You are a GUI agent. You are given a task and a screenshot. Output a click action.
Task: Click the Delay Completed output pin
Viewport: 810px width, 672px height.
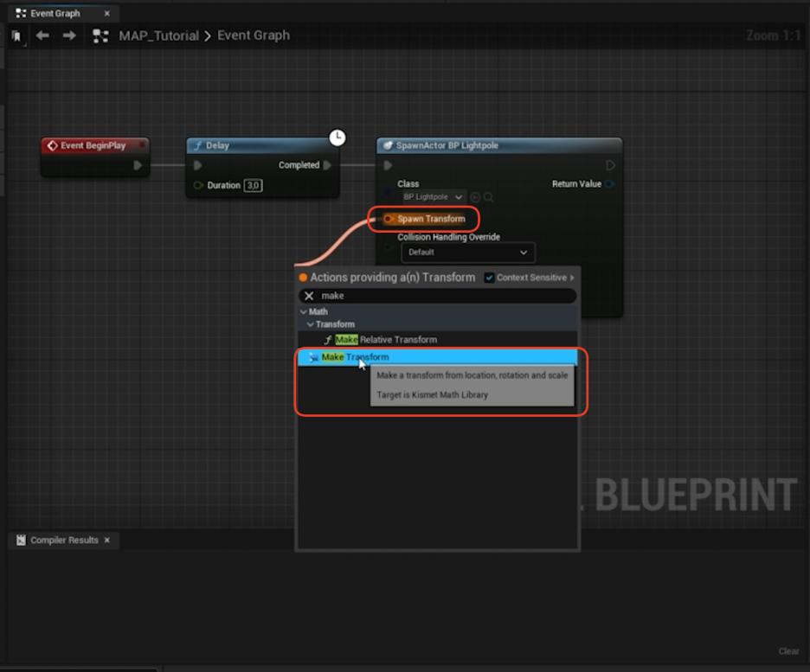coord(327,165)
